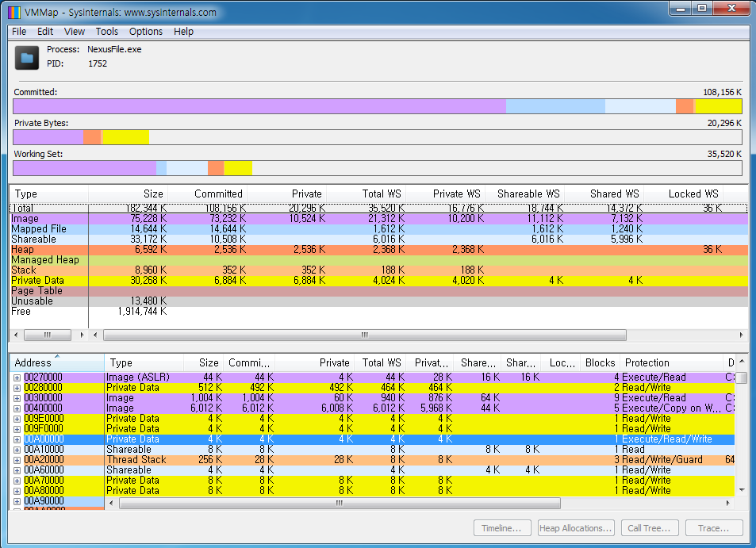Sort details by Protection column header

coord(671,362)
